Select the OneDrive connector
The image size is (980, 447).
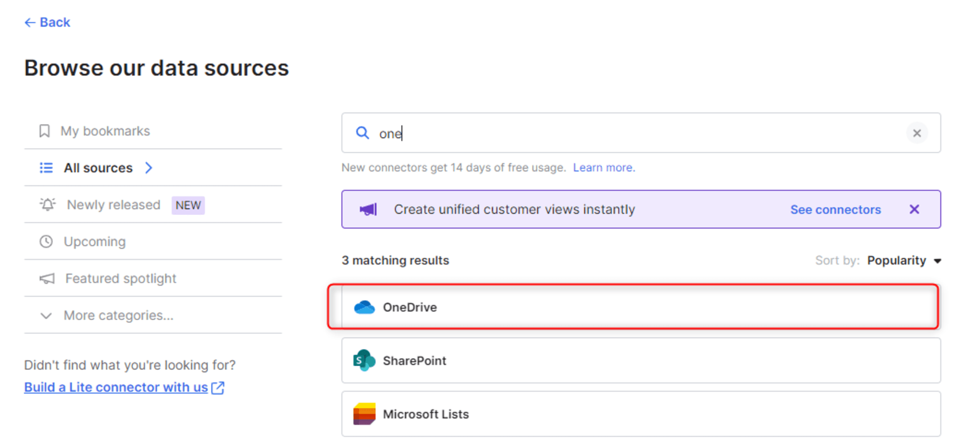tap(641, 307)
